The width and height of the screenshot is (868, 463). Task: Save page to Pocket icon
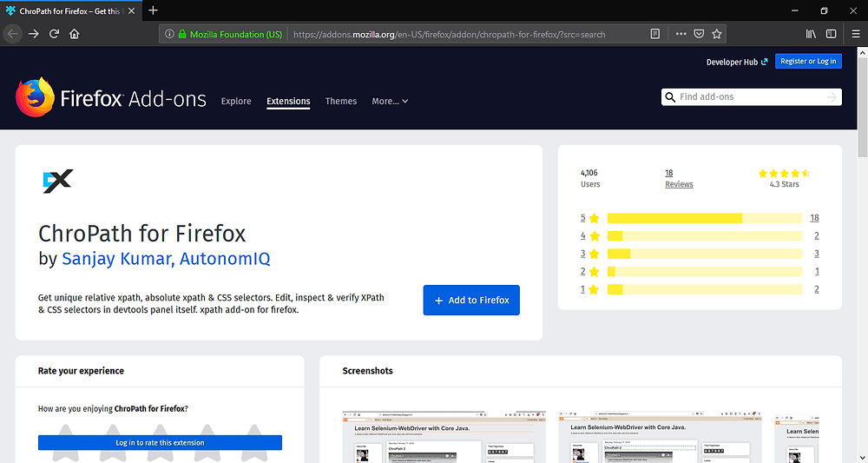pyautogui.click(x=699, y=34)
